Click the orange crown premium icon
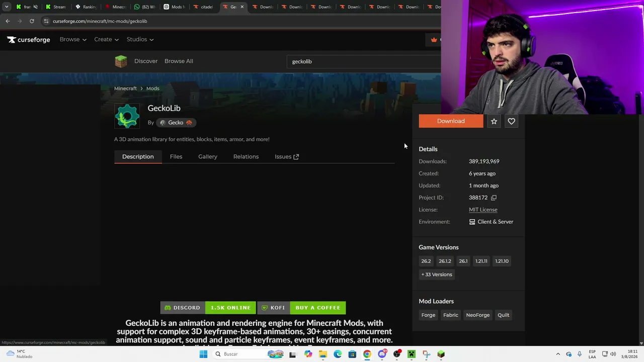The height and width of the screenshot is (362, 644). tap(434, 40)
